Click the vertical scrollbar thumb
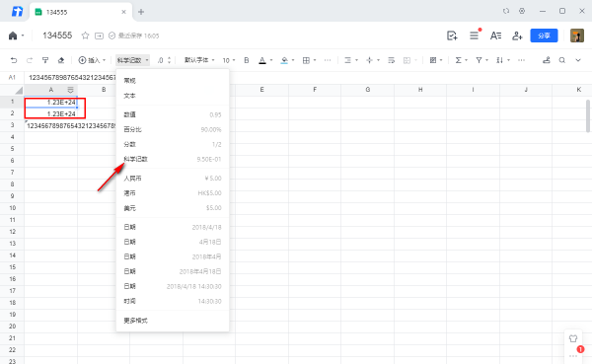 click(x=587, y=116)
